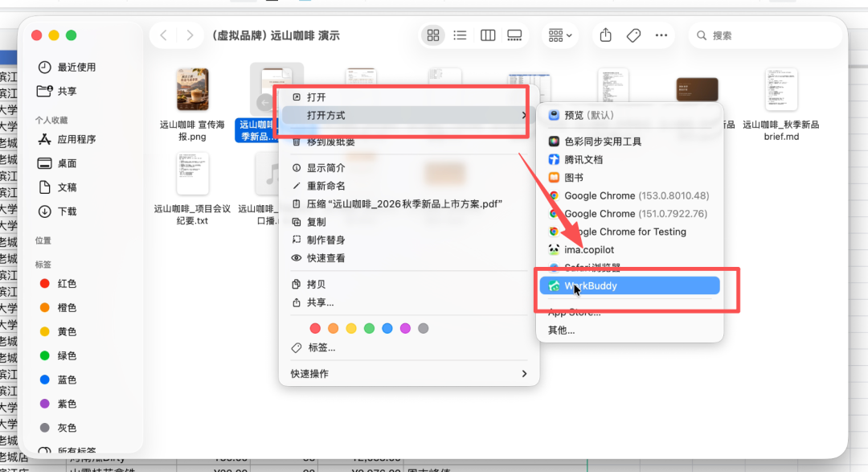Viewport: 868px width, 472px height.
Task: Expand the 快速操作 submenu
Action: pyautogui.click(x=408, y=374)
